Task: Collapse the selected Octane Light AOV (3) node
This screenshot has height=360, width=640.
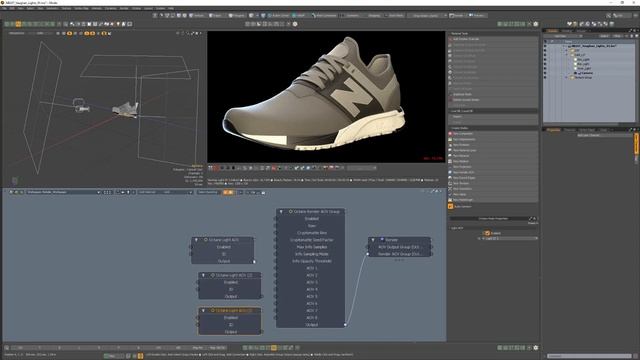Action: click(203, 311)
